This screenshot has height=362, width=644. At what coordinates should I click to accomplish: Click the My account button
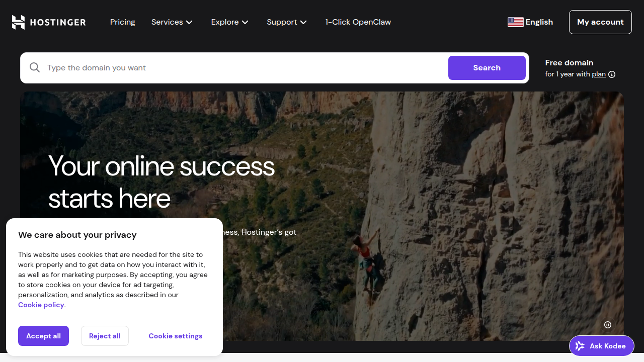click(x=600, y=22)
